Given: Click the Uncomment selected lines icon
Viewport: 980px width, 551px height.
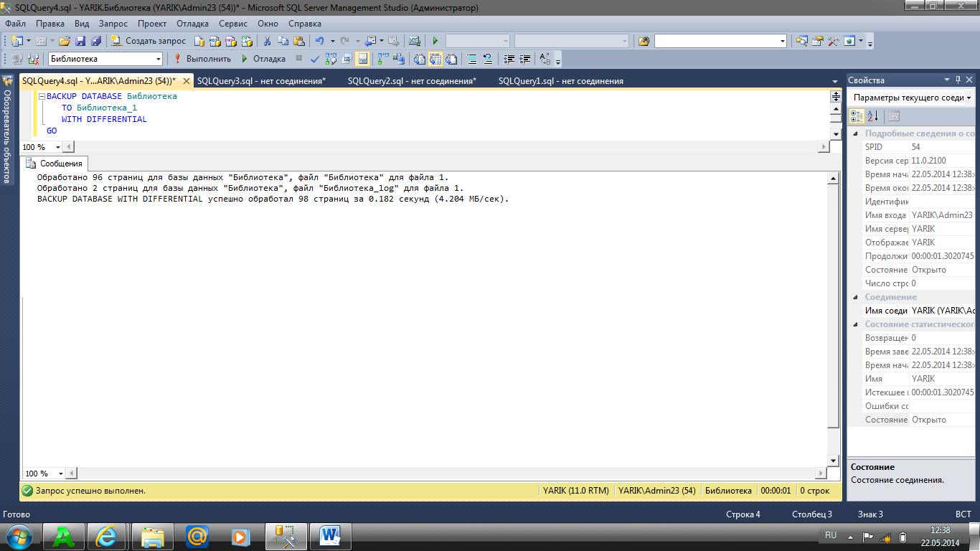Looking at the screenshot, I should (x=488, y=59).
